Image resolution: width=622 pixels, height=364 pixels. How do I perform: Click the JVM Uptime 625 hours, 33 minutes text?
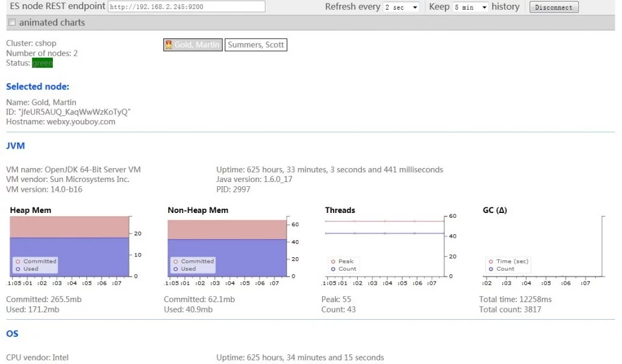tap(330, 169)
